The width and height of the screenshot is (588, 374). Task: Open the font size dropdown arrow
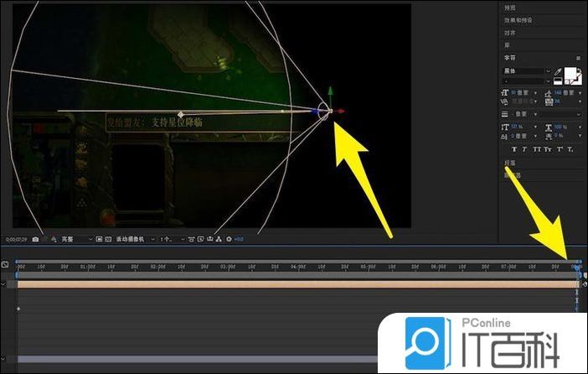pos(535,93)
